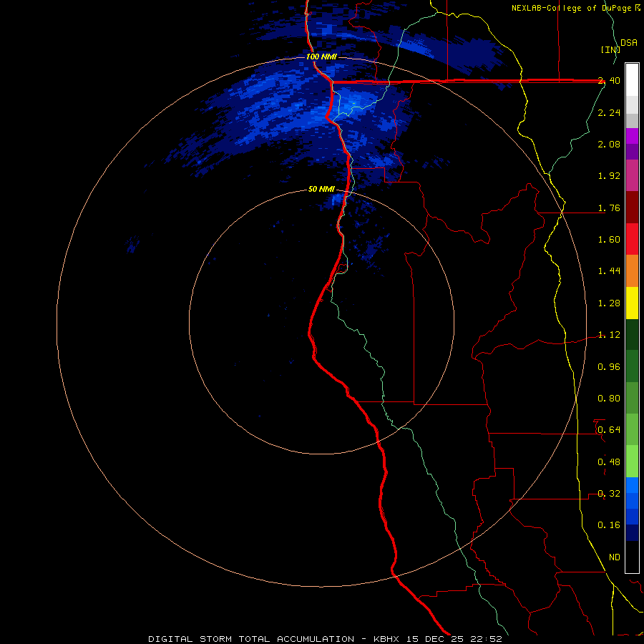This screenshot has width=644, height=644.
Task: Select the 0.80 legend value
Action: (609, 399)
